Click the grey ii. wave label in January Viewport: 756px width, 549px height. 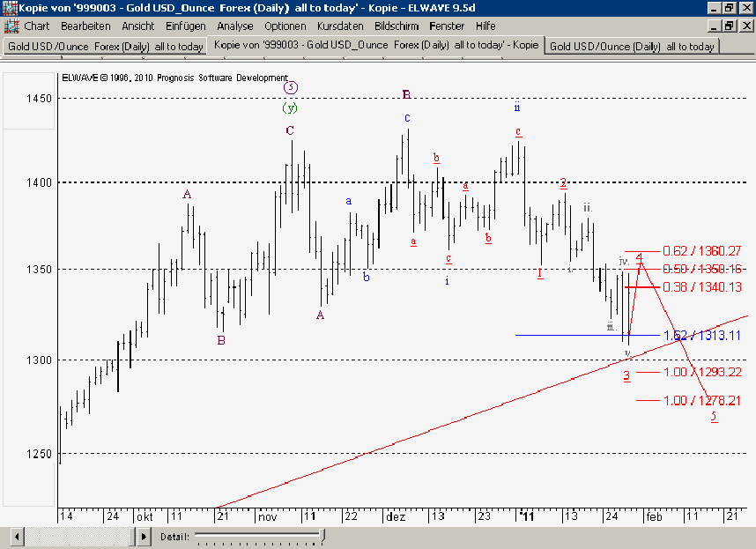point(588,208)
